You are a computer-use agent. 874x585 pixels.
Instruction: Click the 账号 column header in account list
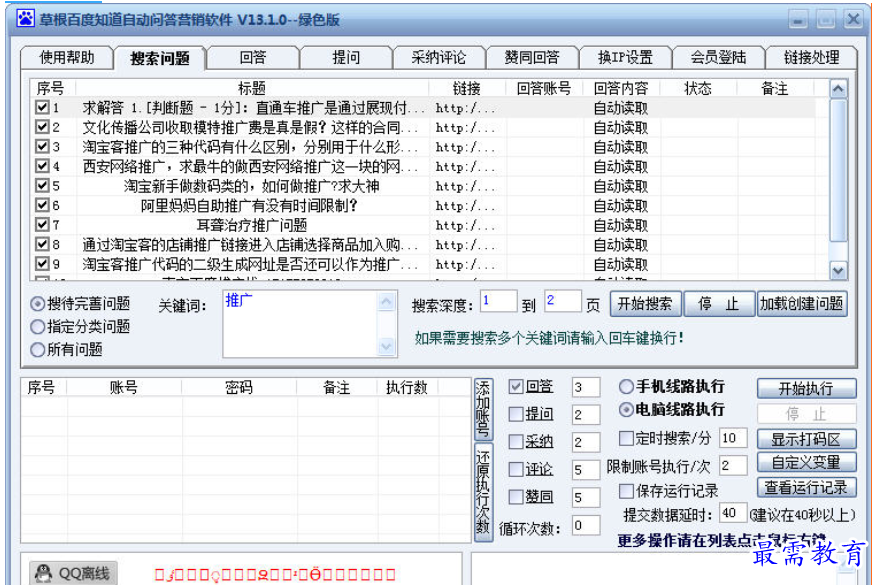coord(124,387)
